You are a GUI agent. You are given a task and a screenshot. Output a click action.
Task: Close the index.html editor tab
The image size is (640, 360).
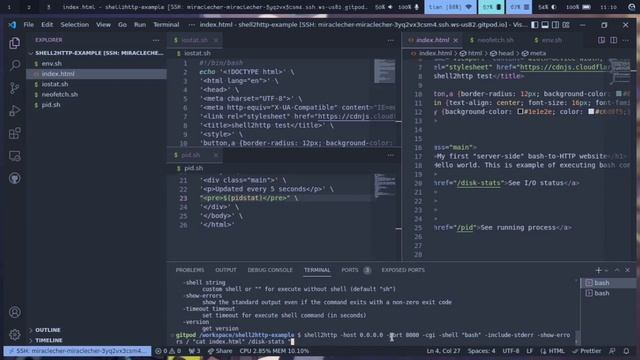coord(456,40)
